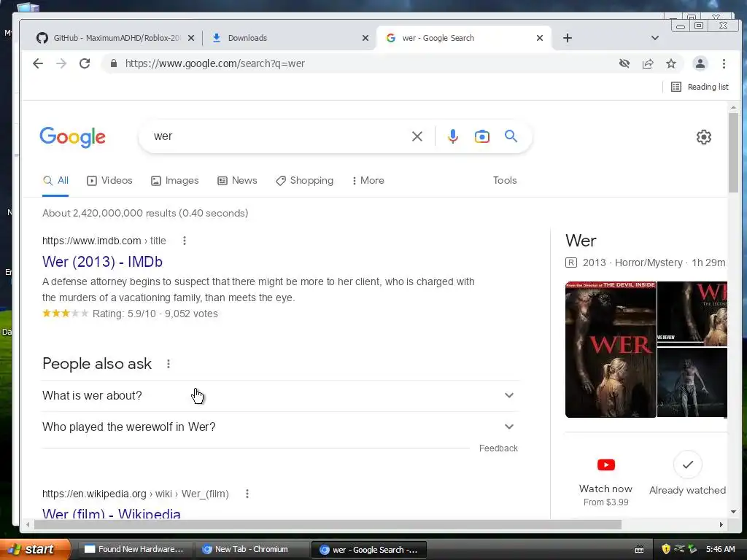The width and height of the screenshot is (747, 560).
Task: Click the YouTube Watch now icon
Action: (606, 464)
